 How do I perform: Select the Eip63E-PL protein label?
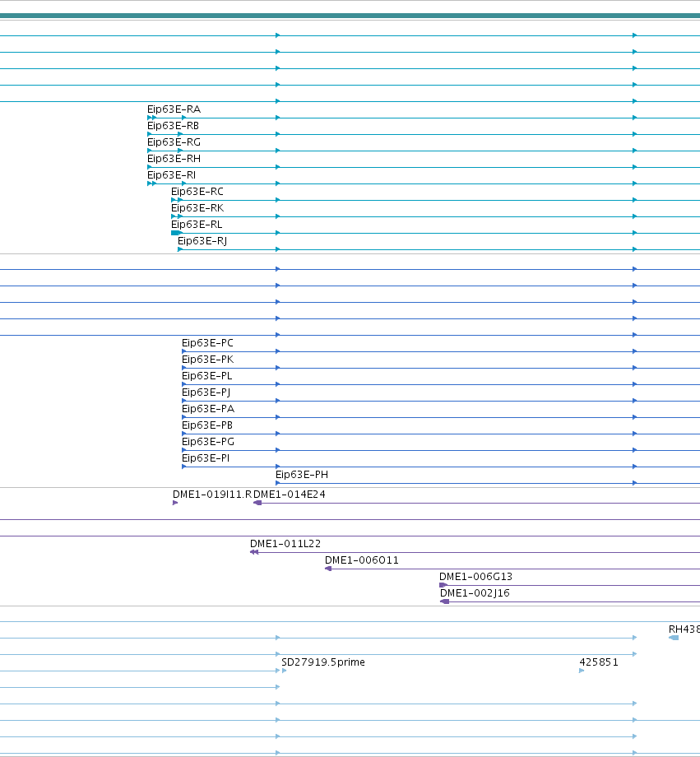click(206, 376)
